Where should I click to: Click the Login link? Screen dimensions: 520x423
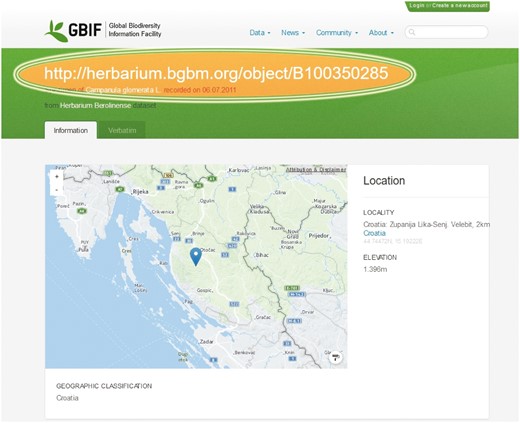[x=417, y=5]
